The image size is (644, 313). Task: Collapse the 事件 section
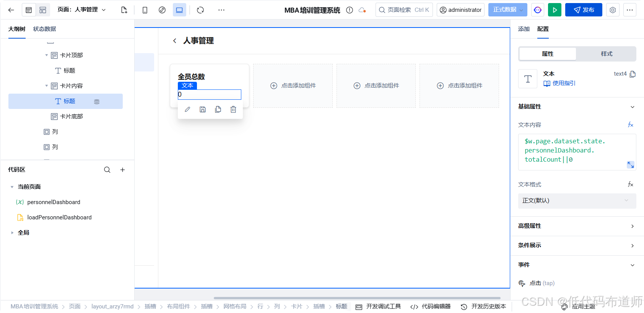point(633,265)
